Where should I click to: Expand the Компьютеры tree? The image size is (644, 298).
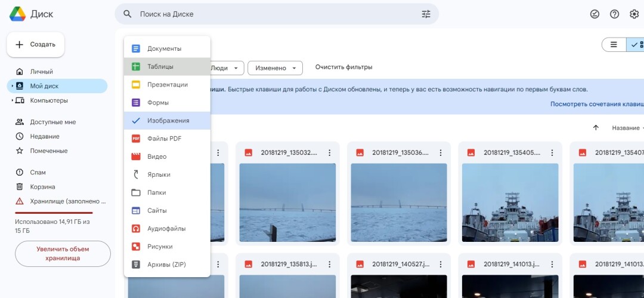13,100
